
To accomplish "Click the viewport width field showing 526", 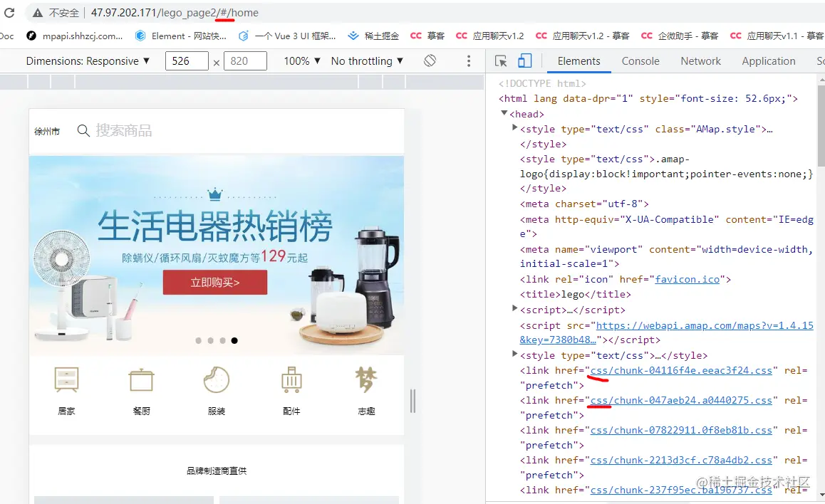I will click(186, 61).
